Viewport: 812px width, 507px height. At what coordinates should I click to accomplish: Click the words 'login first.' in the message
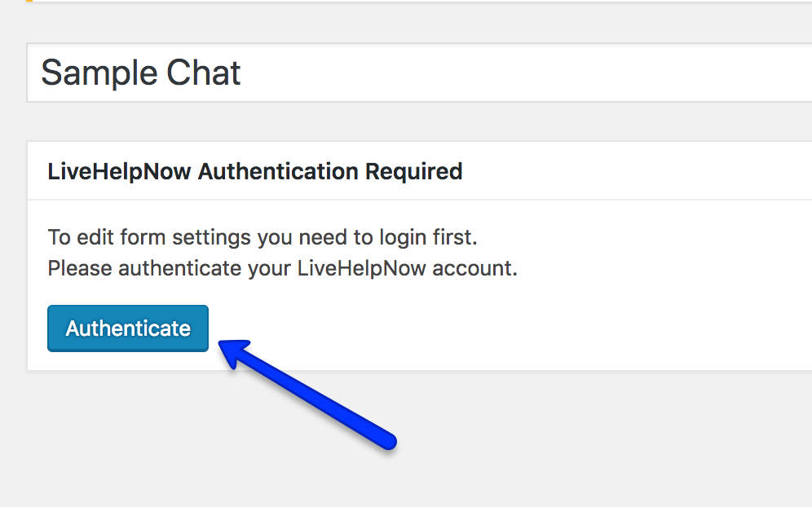pyautogui.click(x=428, y=238)
